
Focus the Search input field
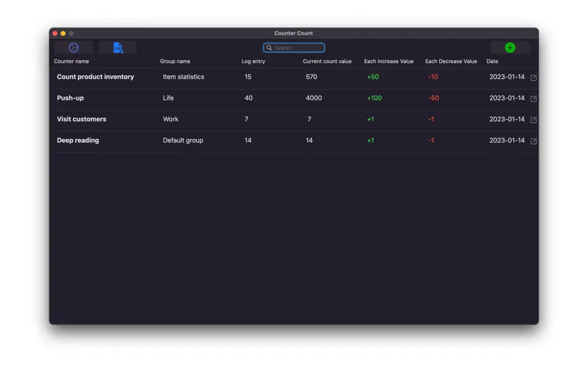click(294, 48)
